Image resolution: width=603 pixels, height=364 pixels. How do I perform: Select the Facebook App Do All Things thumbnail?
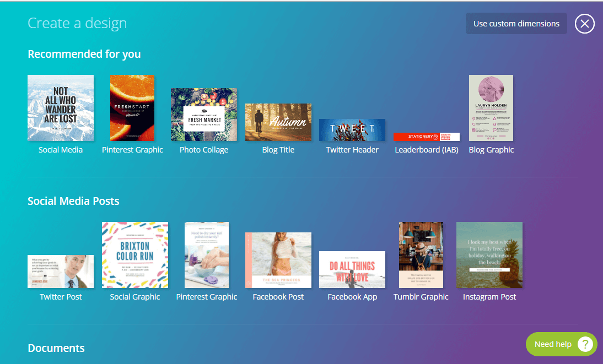click(352, 269)
